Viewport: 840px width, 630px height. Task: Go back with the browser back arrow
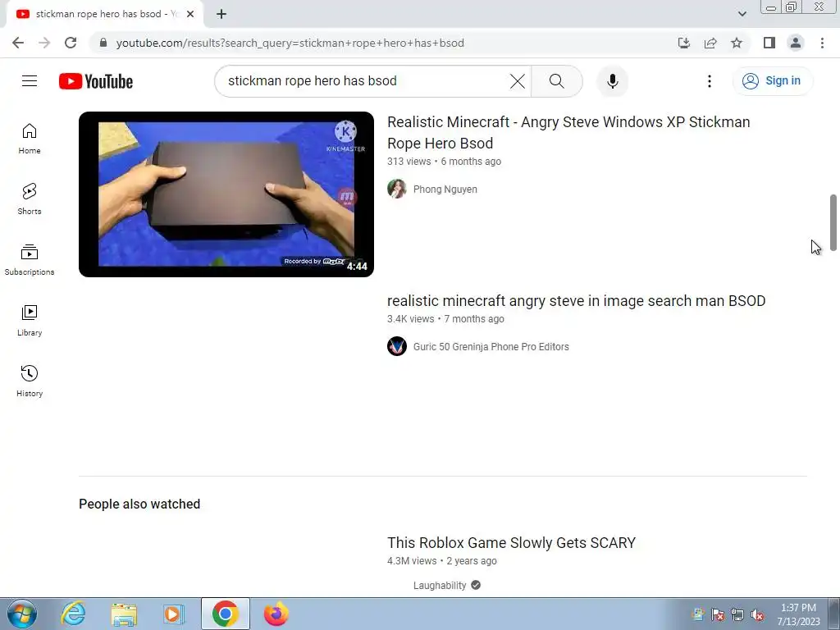point(18,43)
